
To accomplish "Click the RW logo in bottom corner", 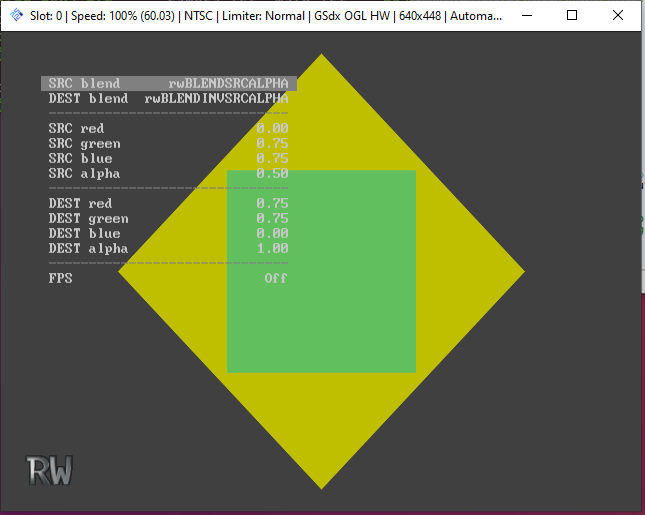I will coord(50,470).
